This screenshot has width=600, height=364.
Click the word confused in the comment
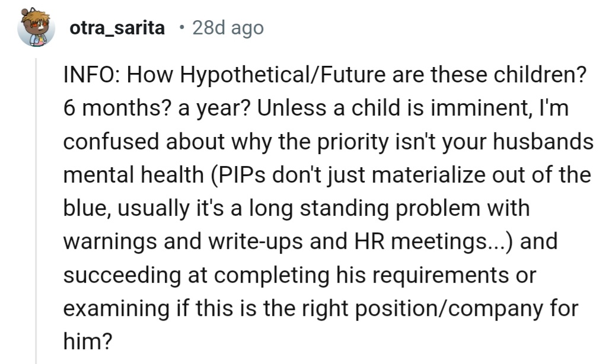[111, 142]
